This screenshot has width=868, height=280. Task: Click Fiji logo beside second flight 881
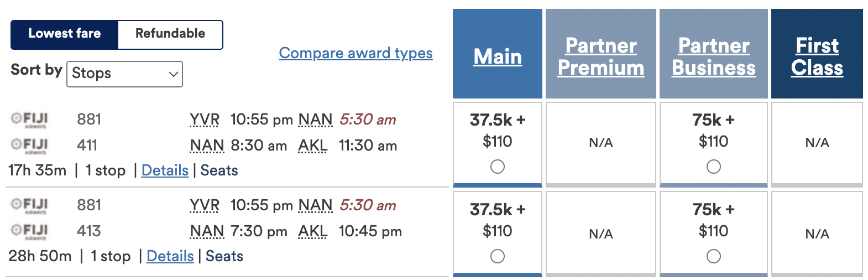point(29,205)
